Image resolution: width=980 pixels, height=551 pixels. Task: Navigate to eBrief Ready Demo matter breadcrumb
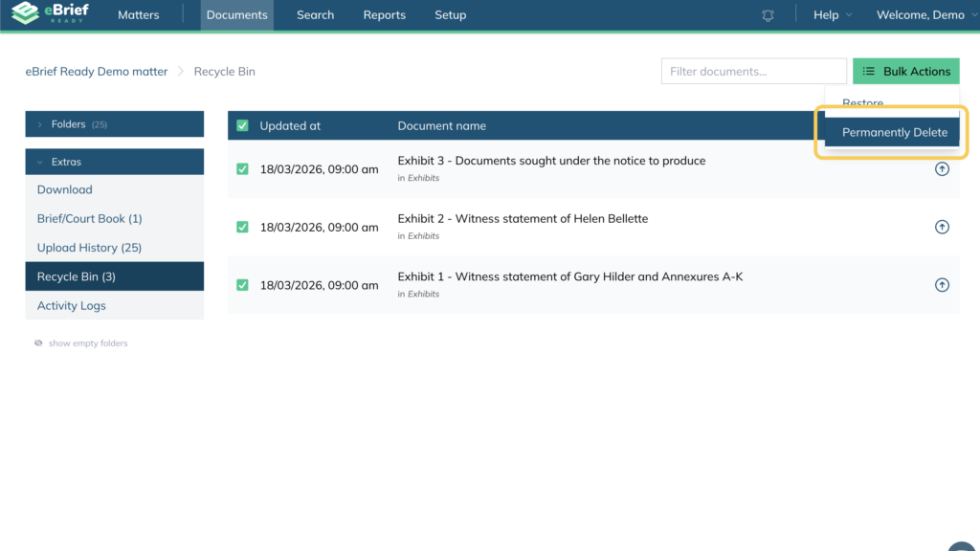pos(97,72)
